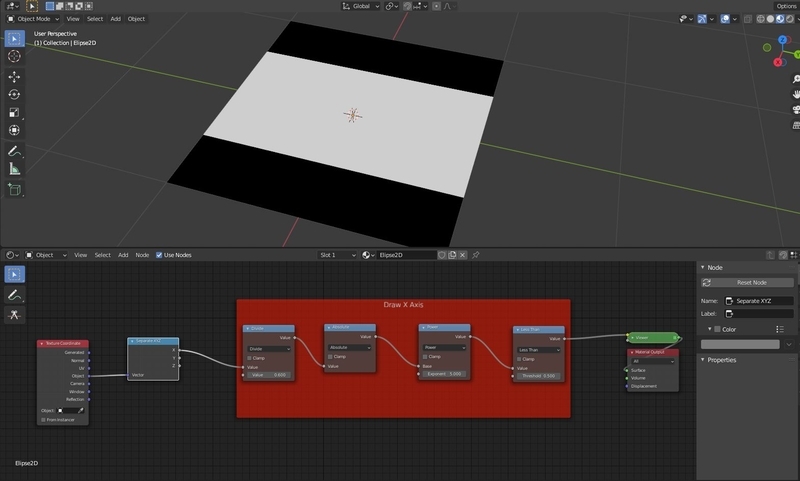Select the Cursor tool in viewport toolbar
Image resolution: width=800 pixels, height=481 pixels.
point(14,56)
